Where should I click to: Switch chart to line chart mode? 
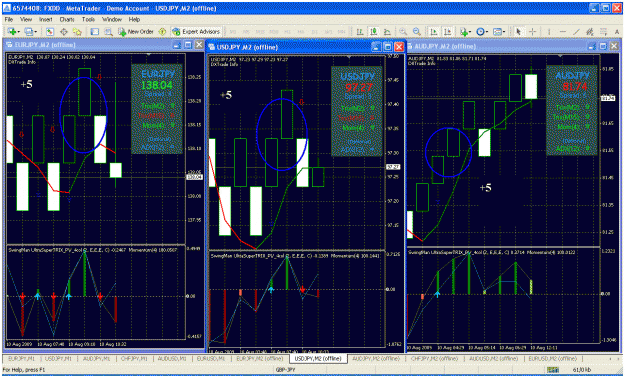(x=387, y=31)
